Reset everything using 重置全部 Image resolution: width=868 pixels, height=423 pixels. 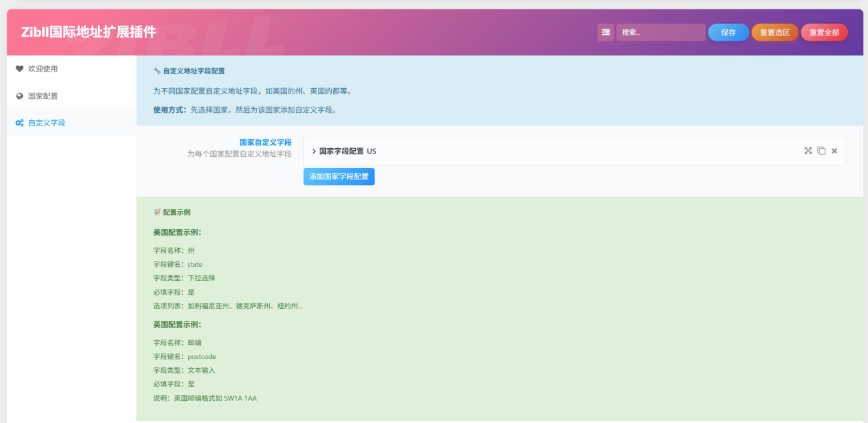point(824,32)
